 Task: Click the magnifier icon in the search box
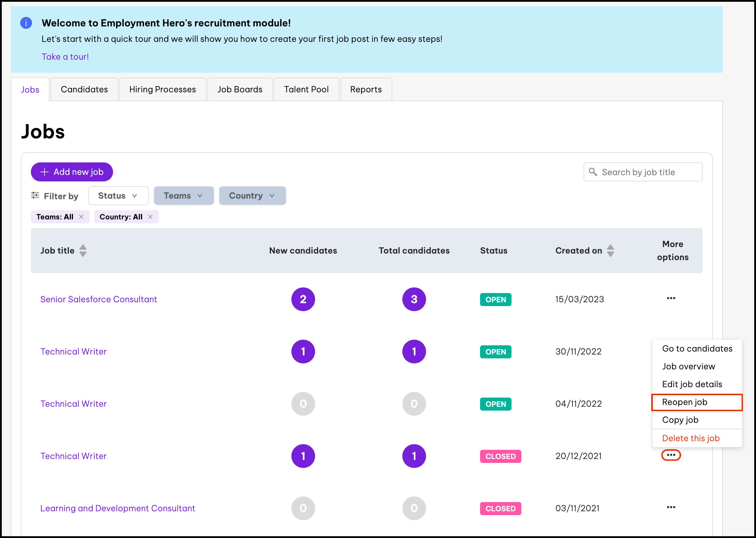(593, 172)
